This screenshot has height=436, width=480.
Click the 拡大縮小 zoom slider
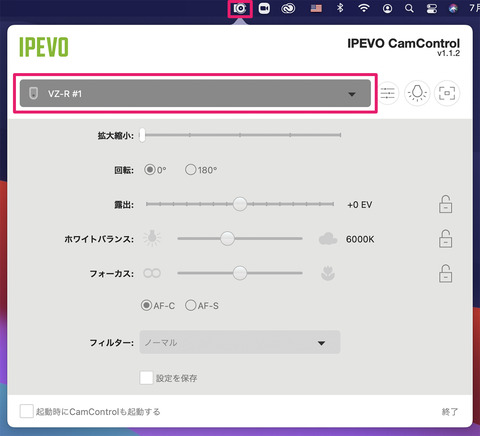tap(240, 135)
